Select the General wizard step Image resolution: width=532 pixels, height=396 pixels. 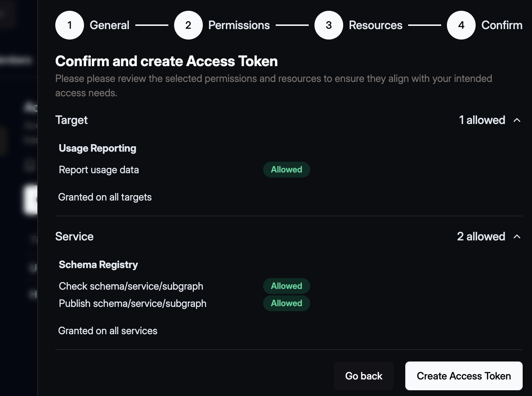[x=109, y=25]
